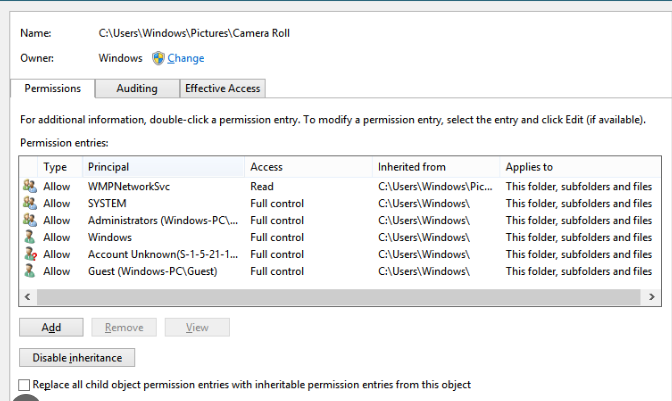Open the Effective Access tab
Viewport: 672px width, 401px height.
click(x=222, y=88)
